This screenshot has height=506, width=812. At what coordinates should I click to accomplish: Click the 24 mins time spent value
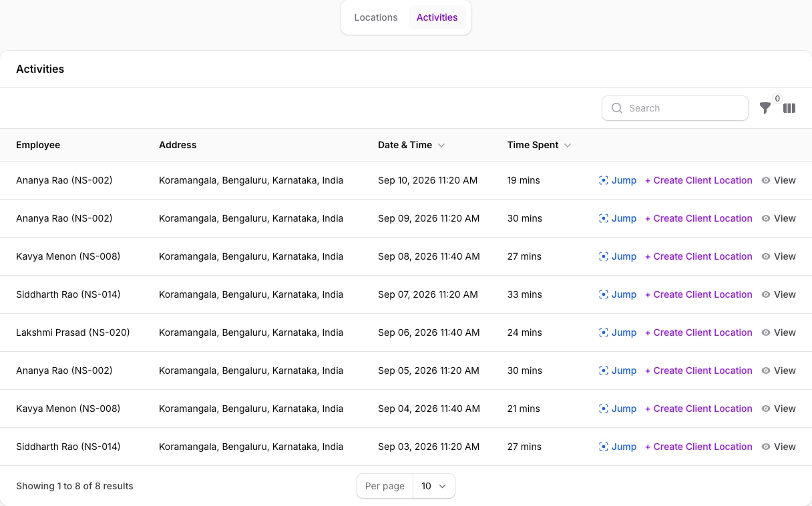click(x=525, y=332)
